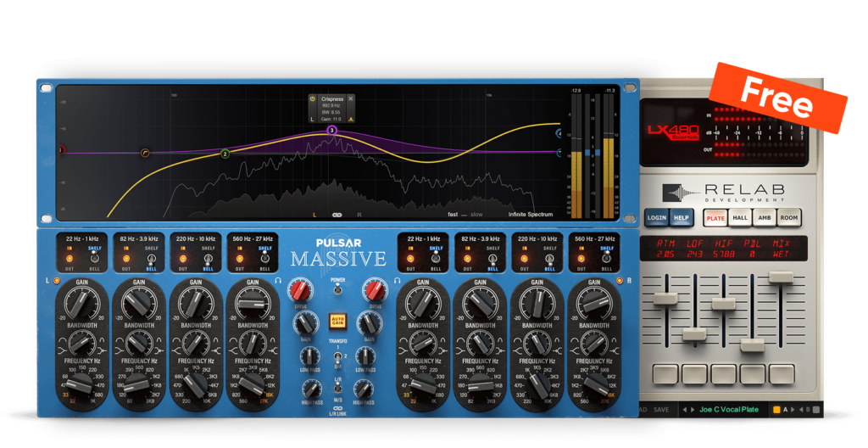Go to the next preset in LX480

tap(692, 410)
